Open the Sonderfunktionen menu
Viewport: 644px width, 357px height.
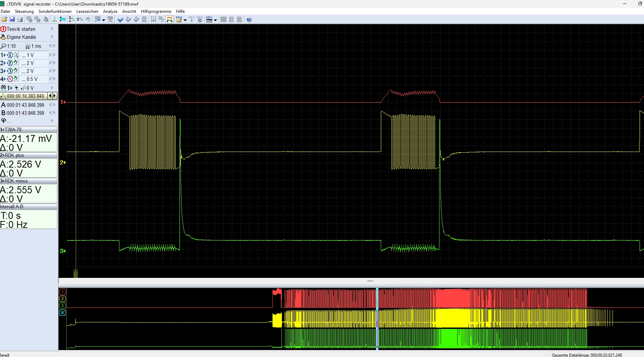[x=55, y=11]
